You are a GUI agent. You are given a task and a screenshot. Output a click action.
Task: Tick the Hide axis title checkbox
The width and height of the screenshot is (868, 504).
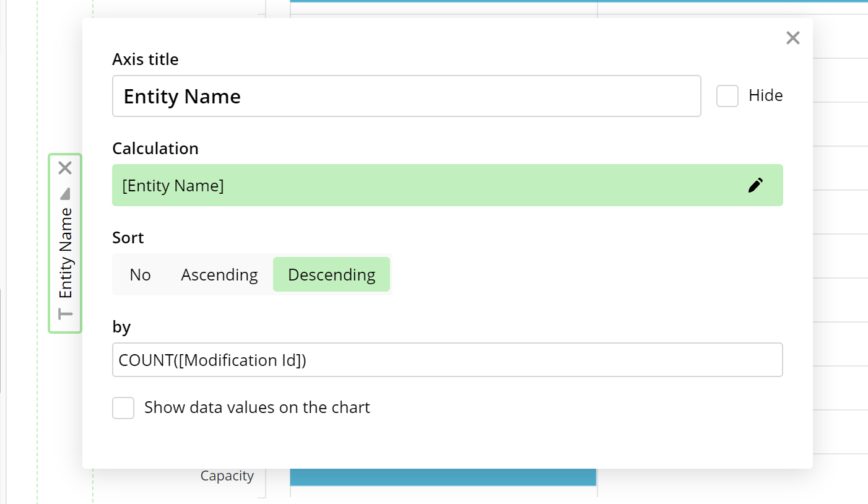tap(727, 96)
